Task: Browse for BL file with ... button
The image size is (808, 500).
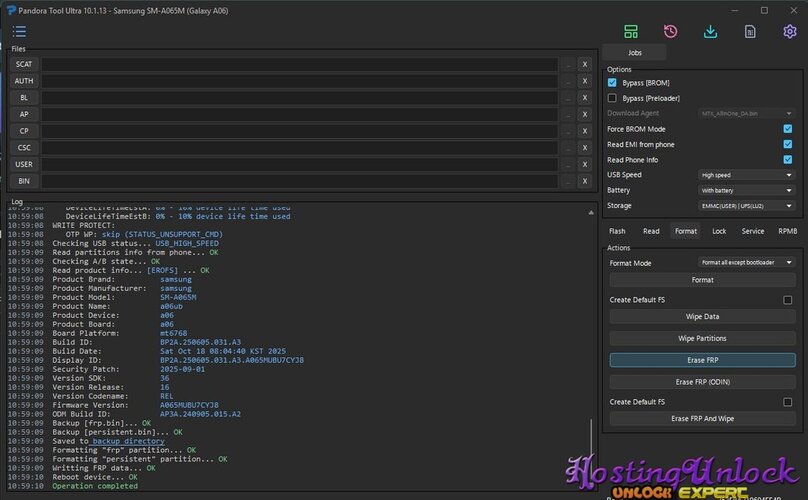Action: 568,98
